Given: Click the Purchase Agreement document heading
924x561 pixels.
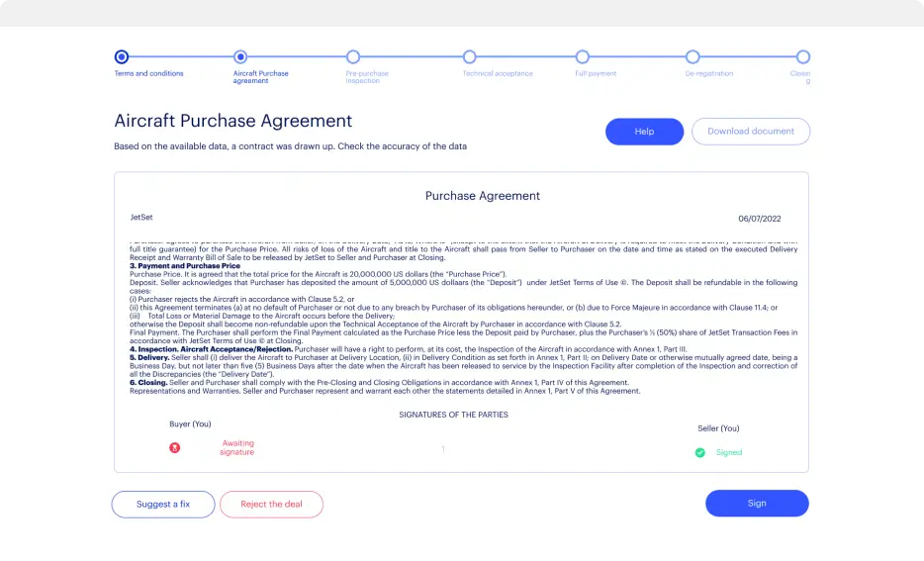Looking at the screenshot, I should [x=483, y=196].
